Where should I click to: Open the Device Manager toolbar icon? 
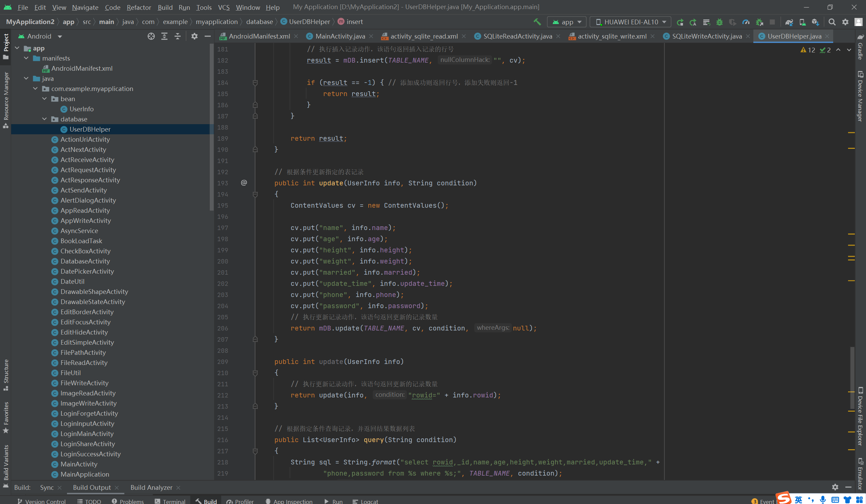pos(802,22)
